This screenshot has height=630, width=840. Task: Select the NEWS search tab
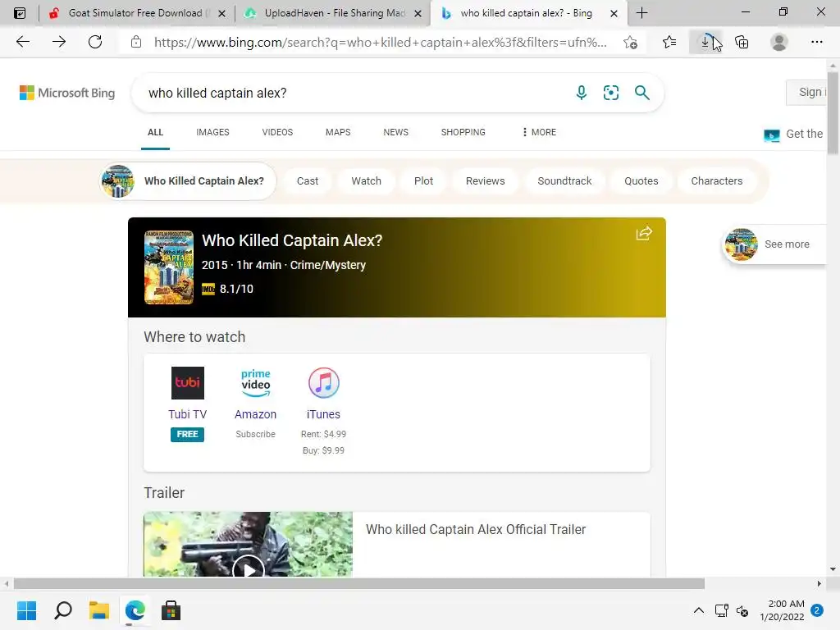click(x=396, y=132)
